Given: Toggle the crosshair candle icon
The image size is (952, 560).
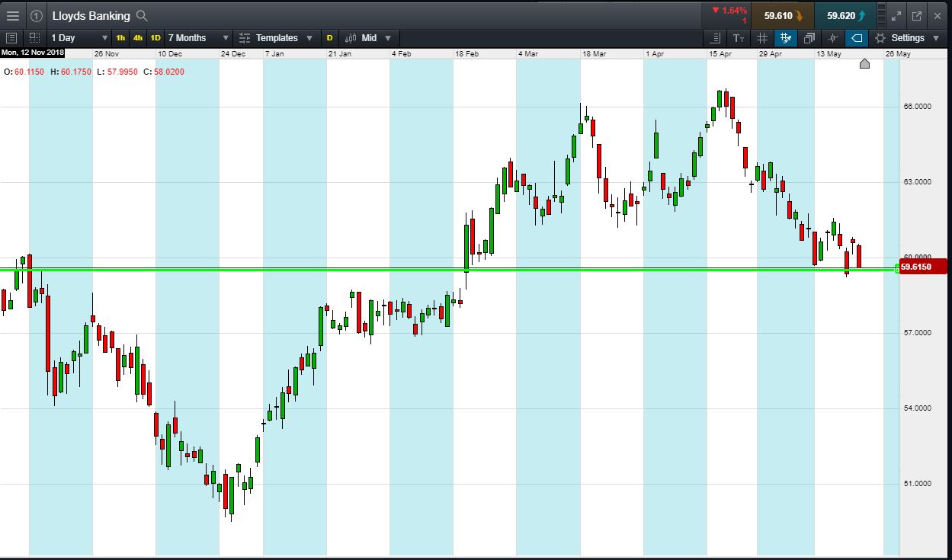Looking at the screenshot, I should 832,37.
